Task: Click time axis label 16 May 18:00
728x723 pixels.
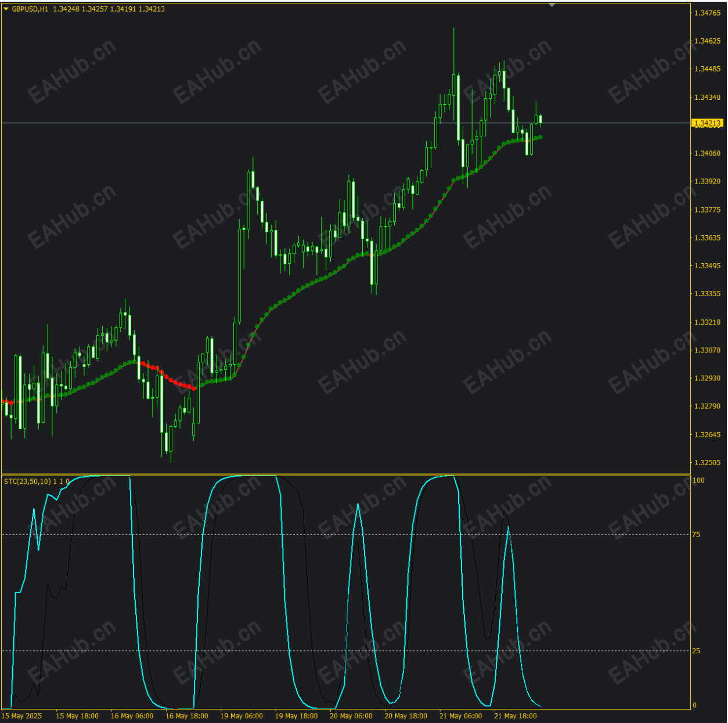Action: [187, 716]
